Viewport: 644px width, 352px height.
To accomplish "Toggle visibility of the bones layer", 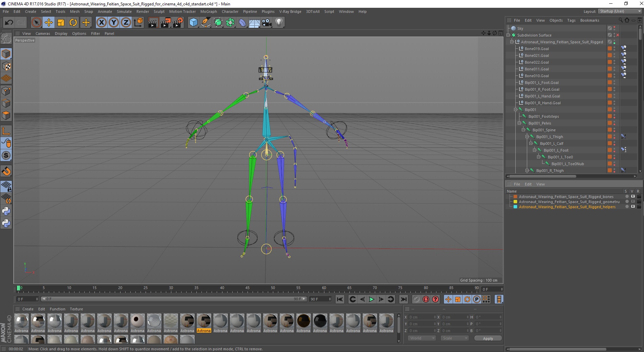I will tap(632, 196).
